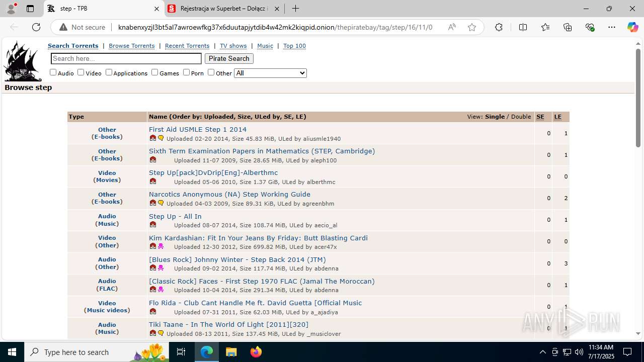644x362 pixels.
Task: Click magnet icon for Tiki Taane torrent
Action: pos(153,333)
